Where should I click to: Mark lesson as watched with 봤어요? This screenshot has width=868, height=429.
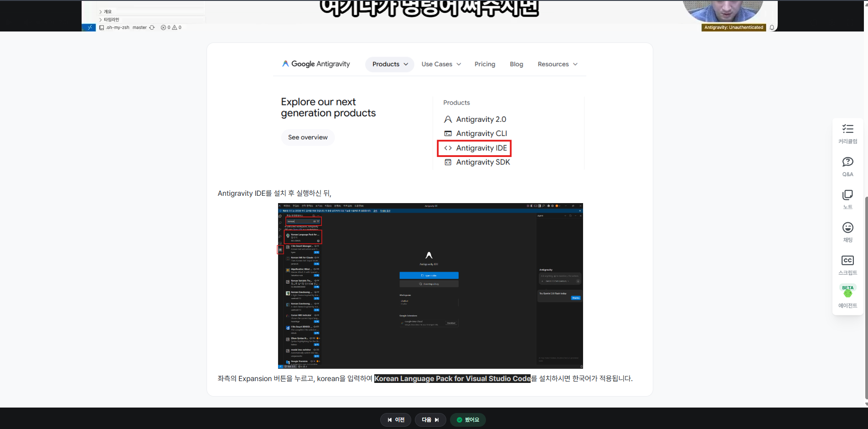[x=468, y=420]
